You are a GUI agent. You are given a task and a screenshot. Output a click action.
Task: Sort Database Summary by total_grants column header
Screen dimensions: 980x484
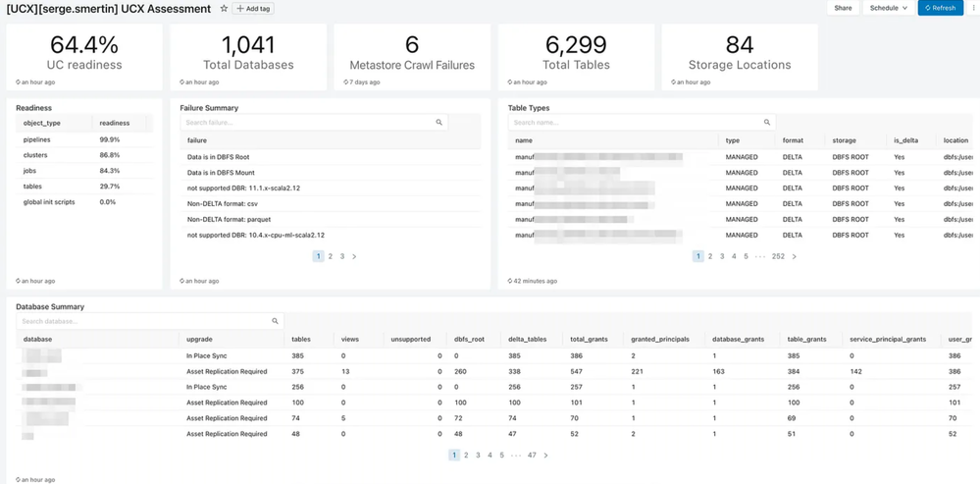coord(593,339)
